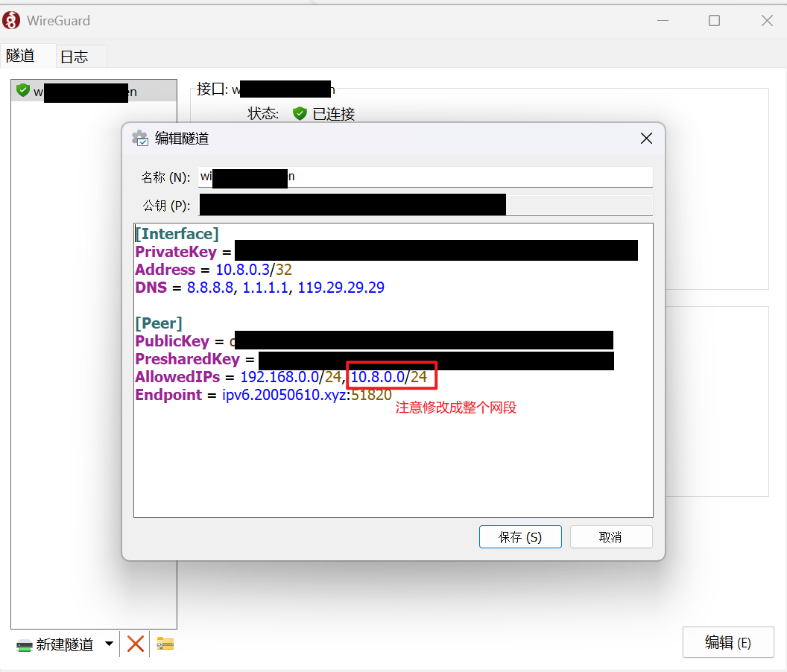Click the green shield in tunnel list
This screenshot has height=672, width=787.
click(23, 91)
